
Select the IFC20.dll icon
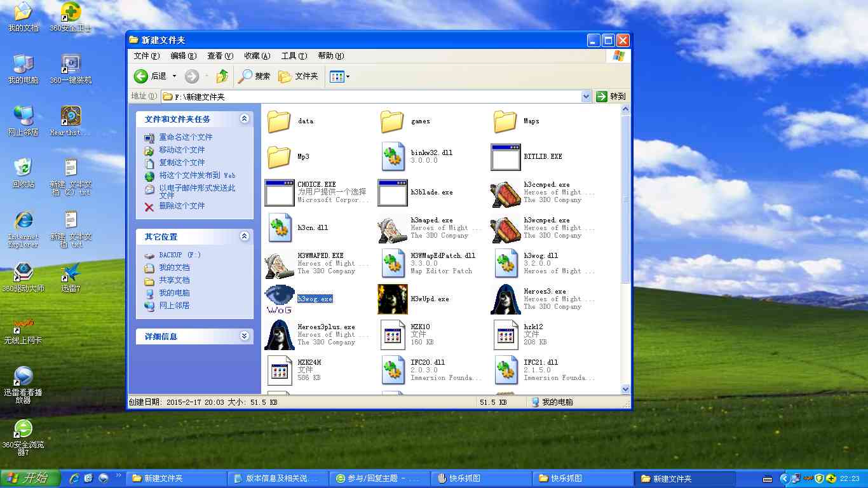(x=393, y=370)
